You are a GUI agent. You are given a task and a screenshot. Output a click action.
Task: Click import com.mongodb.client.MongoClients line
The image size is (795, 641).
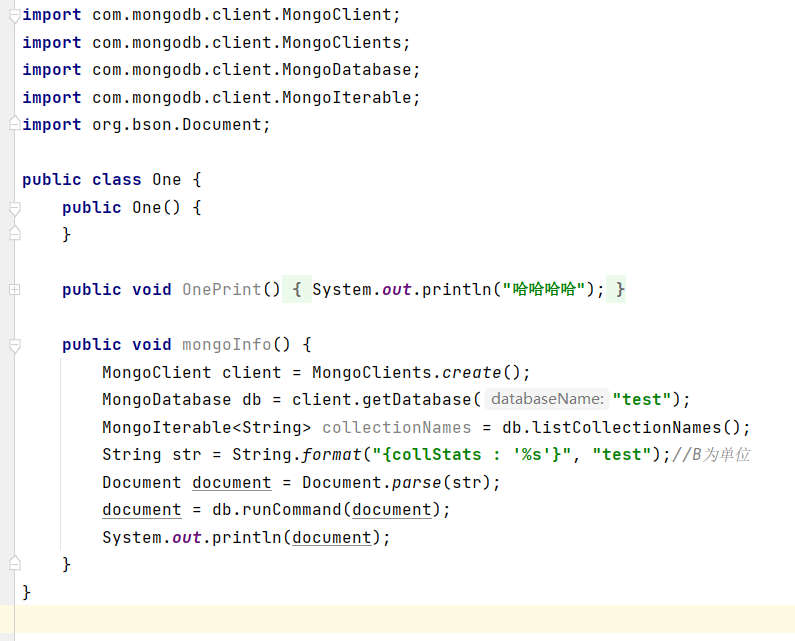[x=216, y=42]
